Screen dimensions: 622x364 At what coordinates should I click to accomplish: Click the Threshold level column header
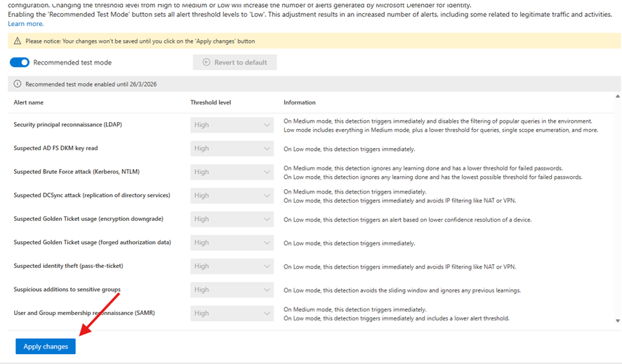pyautogui.click(x=211, y=102)
